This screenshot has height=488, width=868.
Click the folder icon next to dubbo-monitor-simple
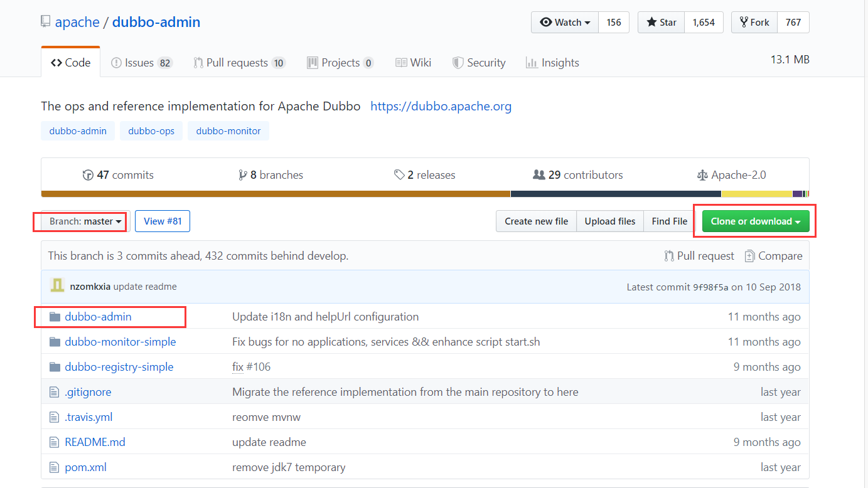55,342
